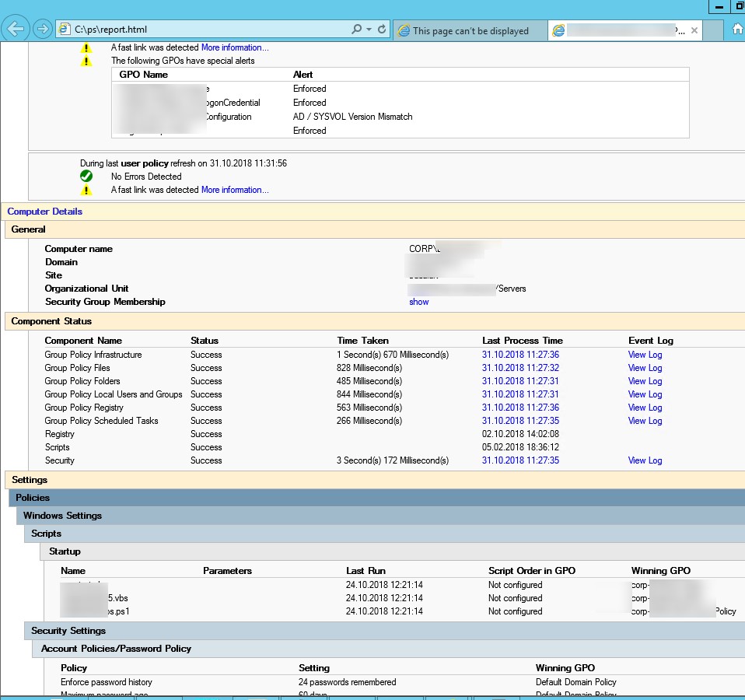The width and height of the screenshot is (745, 700).
Task: Show Security Group Membership details
Action: click(418, 302)
